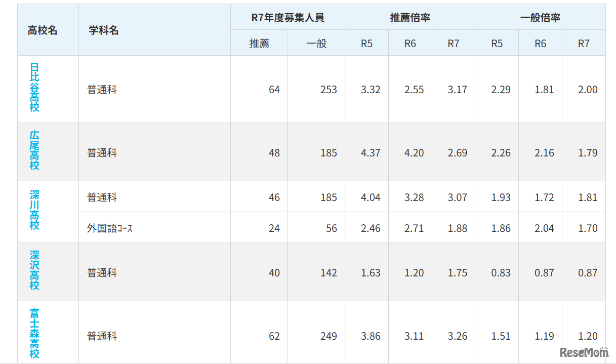The width and height of the screenshot is (616, 364).
Task: Open the 深川高校 school link
Action: point(34,210)
